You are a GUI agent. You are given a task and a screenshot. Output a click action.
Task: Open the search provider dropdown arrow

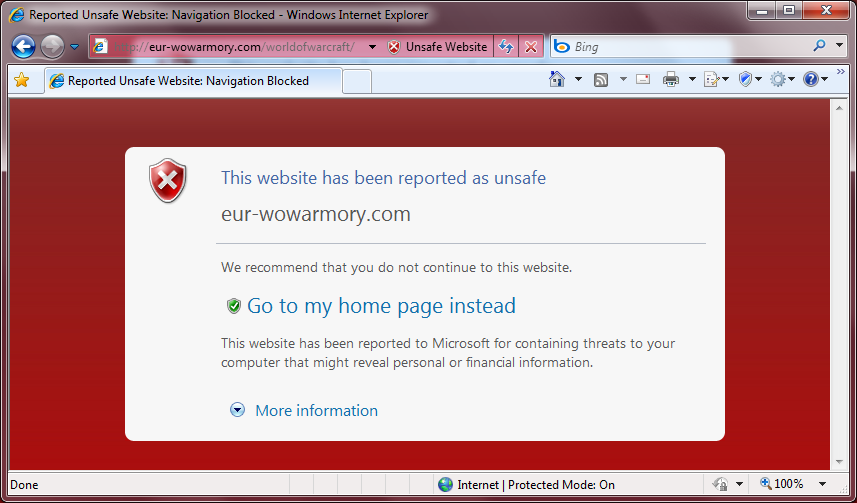pos(840,46)
